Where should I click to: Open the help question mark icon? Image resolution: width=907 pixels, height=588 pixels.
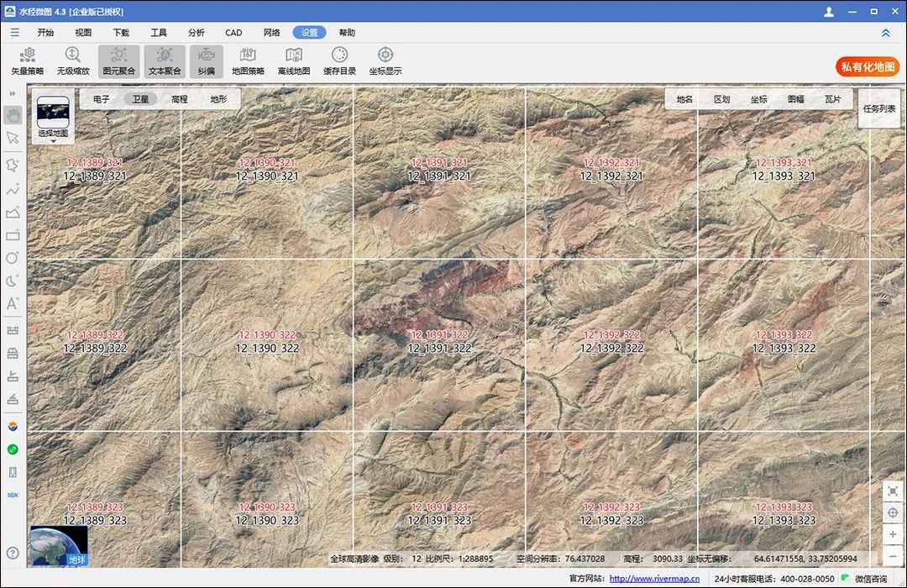tap(13, 553)
